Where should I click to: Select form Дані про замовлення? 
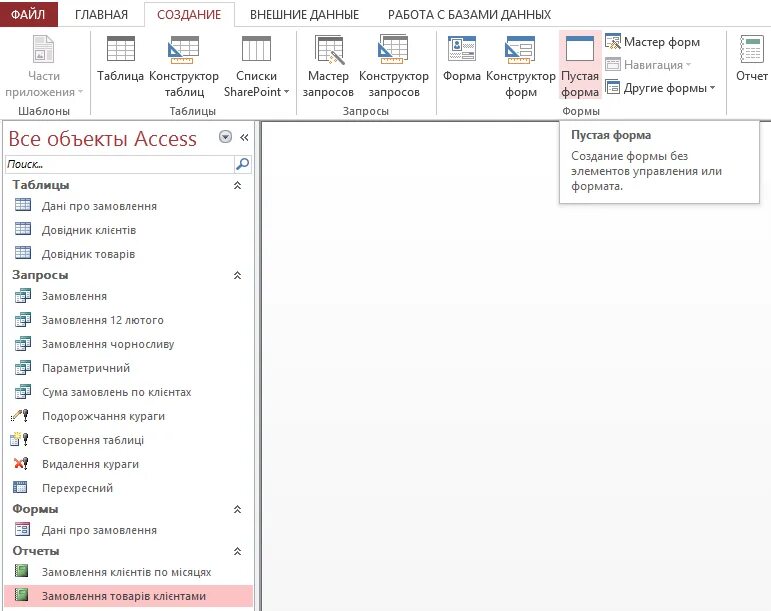click(128, 530)
